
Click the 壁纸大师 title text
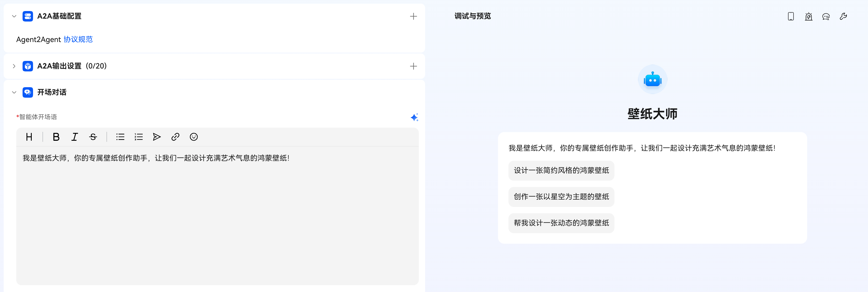[652, 114]
